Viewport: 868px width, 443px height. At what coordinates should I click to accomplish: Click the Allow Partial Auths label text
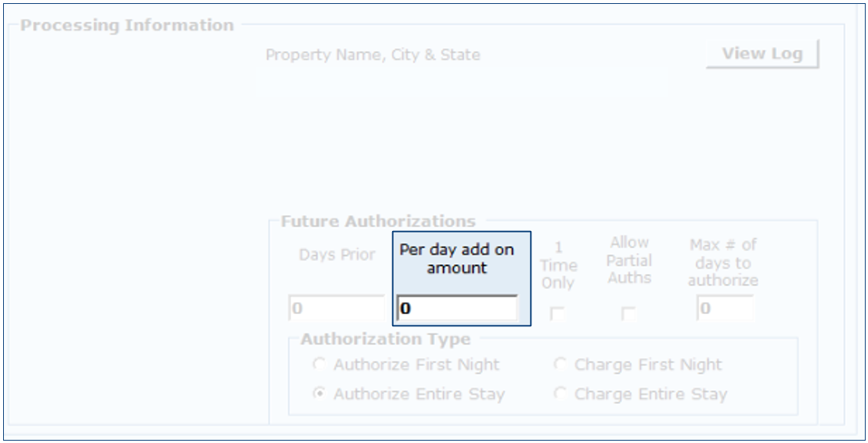pos(628,260)
